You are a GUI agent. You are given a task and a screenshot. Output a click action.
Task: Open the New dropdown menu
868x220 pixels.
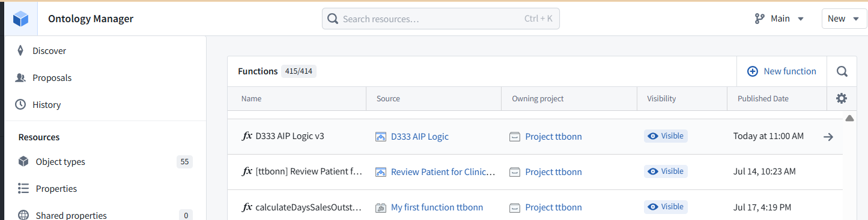(844, 19)
